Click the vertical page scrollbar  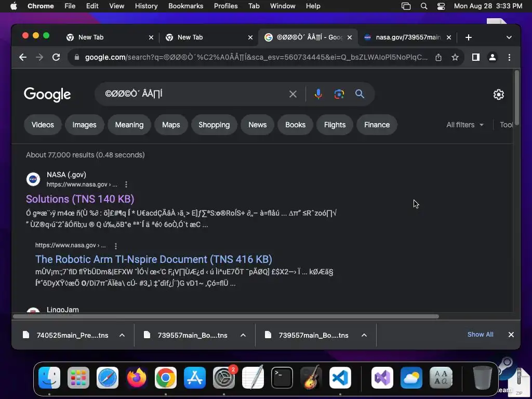coord(517,98)
